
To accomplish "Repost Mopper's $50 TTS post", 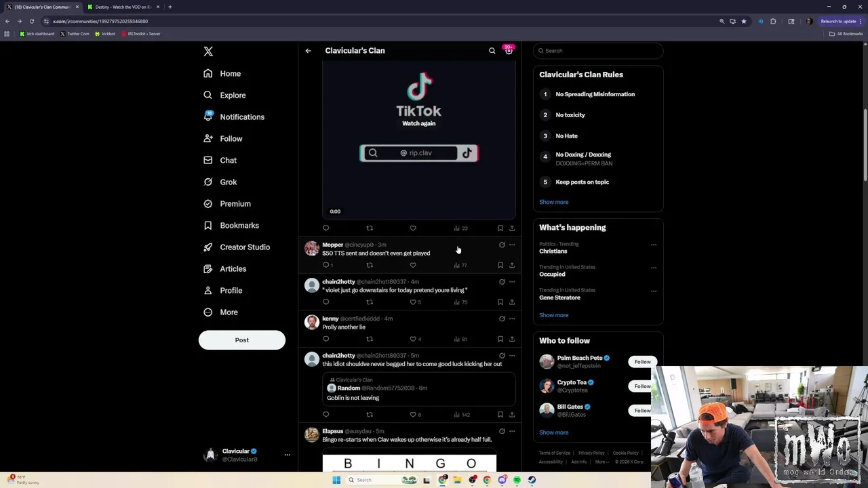I will coord(370,265).
